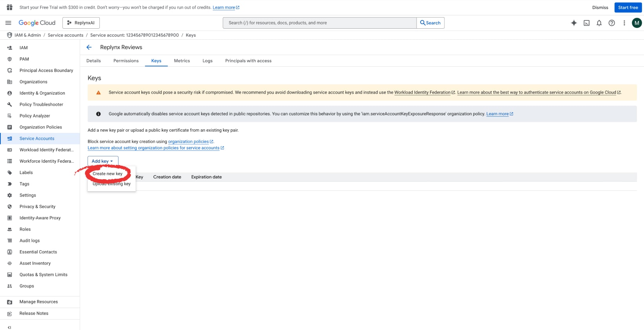Open Privacy & Security in sidebar

coord(40,207)
